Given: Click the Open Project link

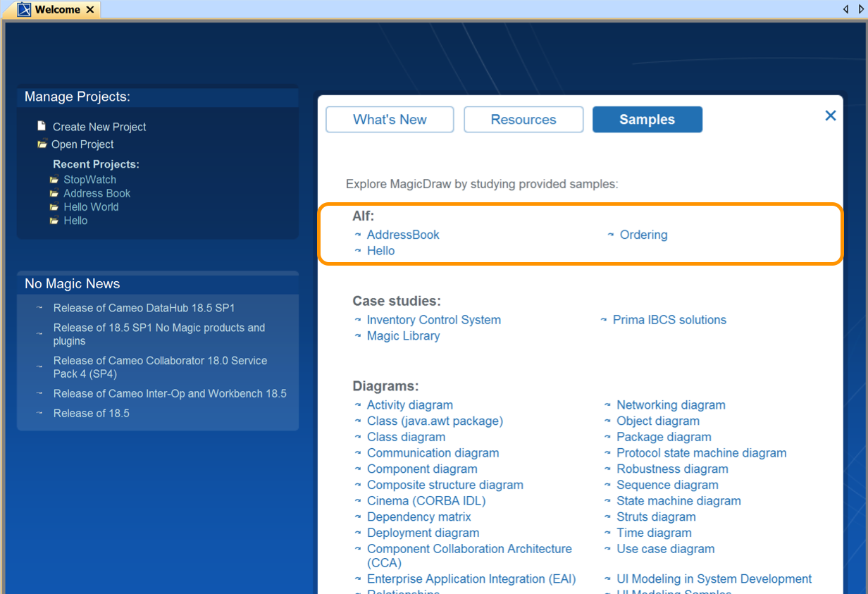Looking at the screenshot, I should point(82,144).
